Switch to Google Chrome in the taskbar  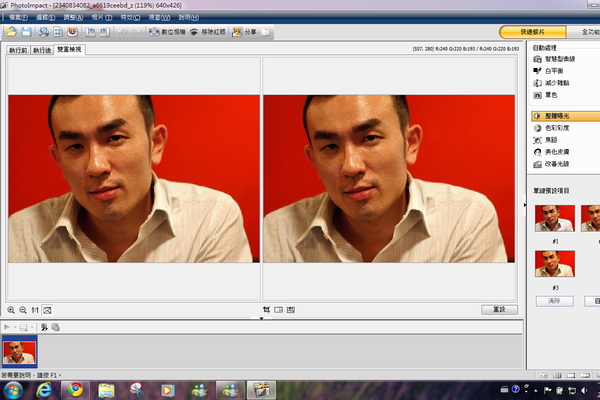pyautogui.click(x=75, y=390)
